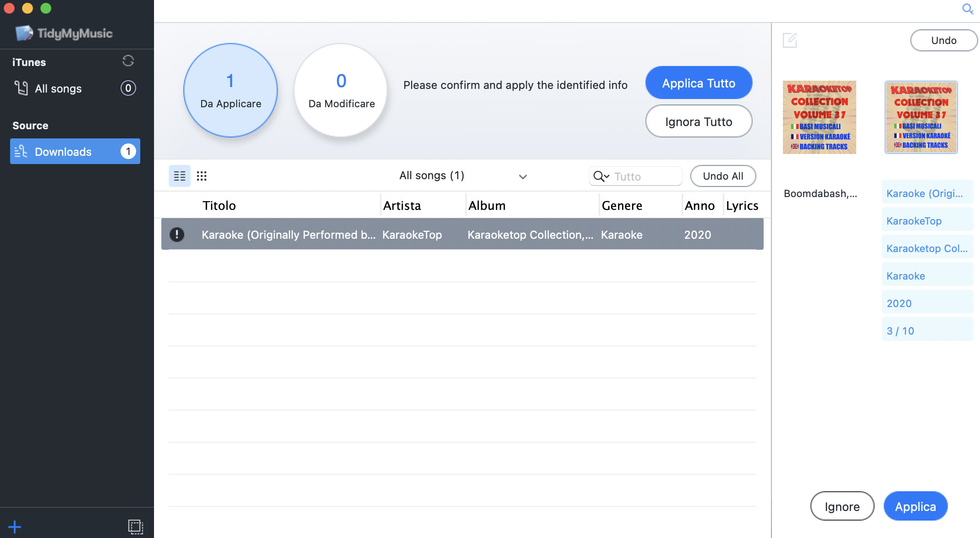Sort by Artista column header

point(402,206)
